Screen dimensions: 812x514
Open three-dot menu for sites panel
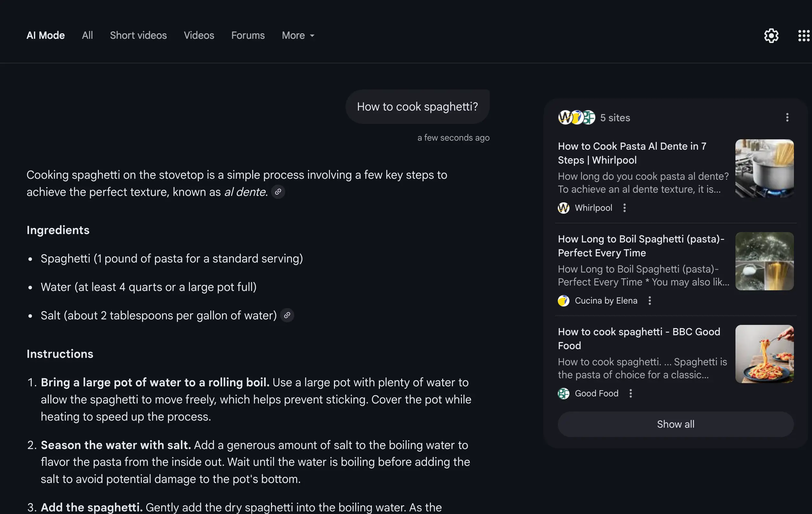(x=787, y=117)
